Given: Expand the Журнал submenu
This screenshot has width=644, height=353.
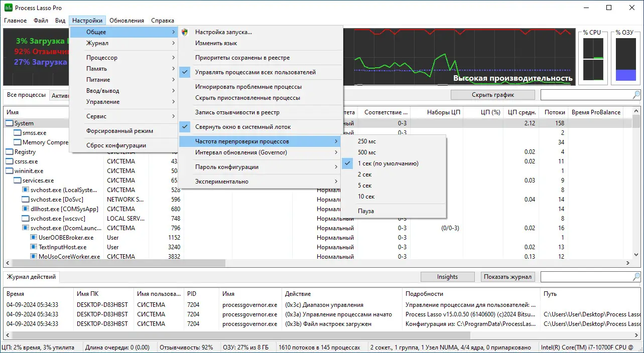Looking at the screenshot, I should click(x=123, y=43).
